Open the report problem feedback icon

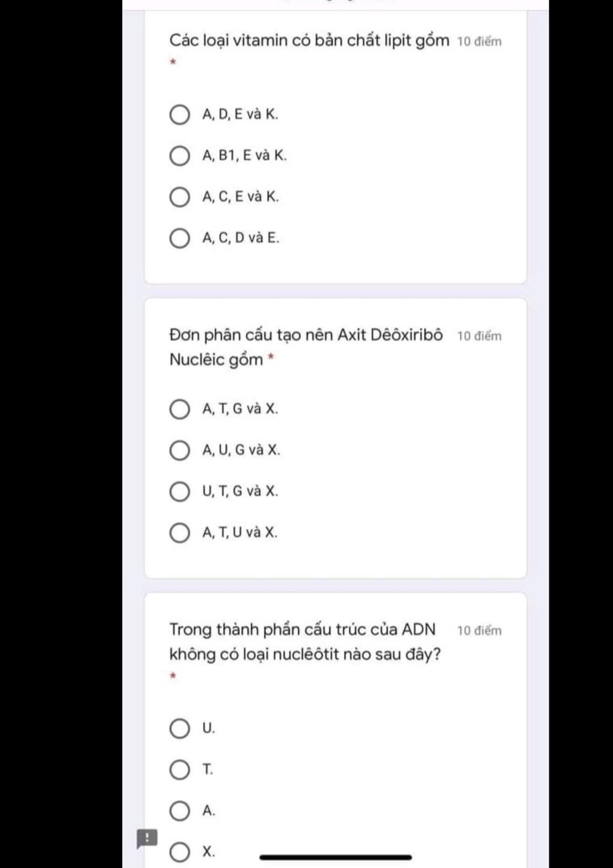point(147,838)
